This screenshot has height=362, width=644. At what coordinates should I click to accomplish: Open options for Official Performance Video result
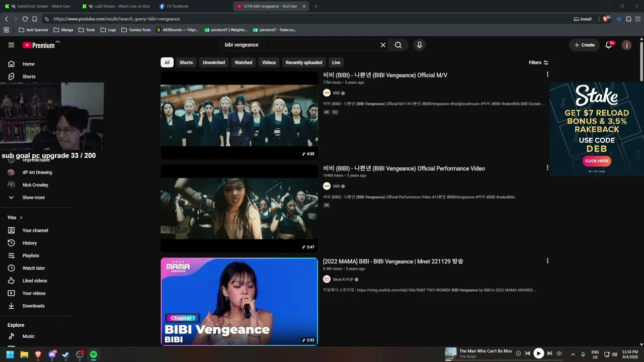[x=547, y=168]
